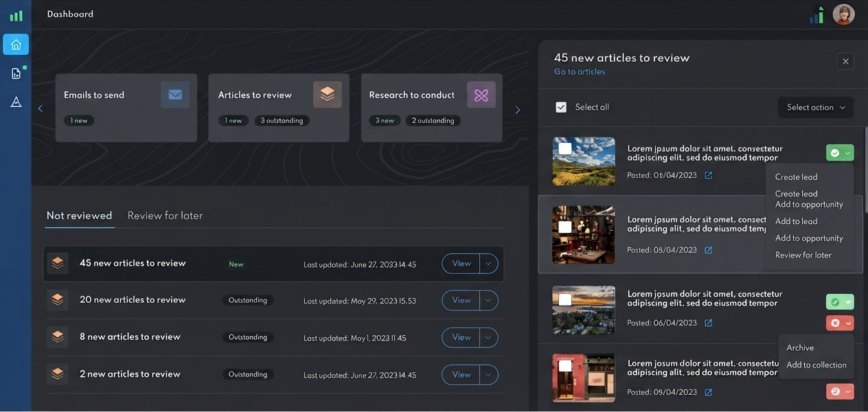
Task: Expand the View dropdown arrow for 2 new articles
Action: coord(488,374)
